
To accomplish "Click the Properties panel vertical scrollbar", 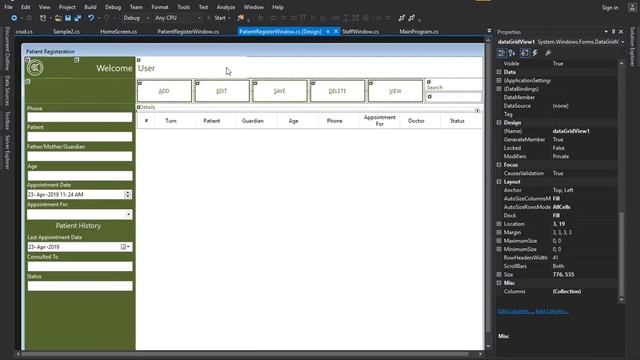I will [621, 255].
